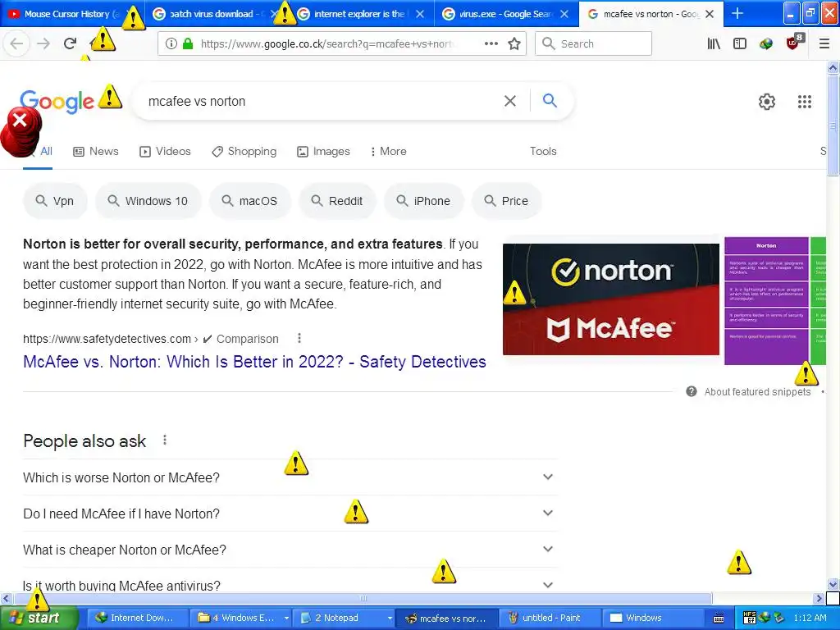The width and height of the screenshot is (840, 630).
Task: Open the purple Norton comparison table thumbnail
Action: pyautogui.click(x=766, y=300)
